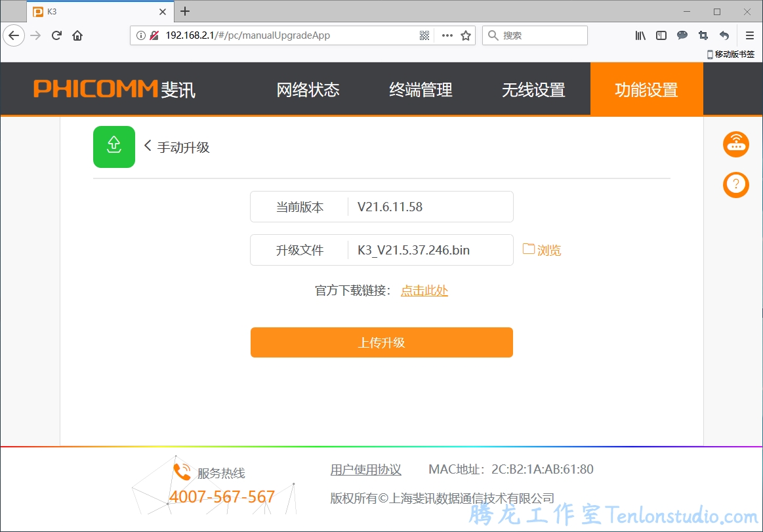The image size is (763, 532).
Task: Click the green manual upgrade icon
Action: [114, 146]
